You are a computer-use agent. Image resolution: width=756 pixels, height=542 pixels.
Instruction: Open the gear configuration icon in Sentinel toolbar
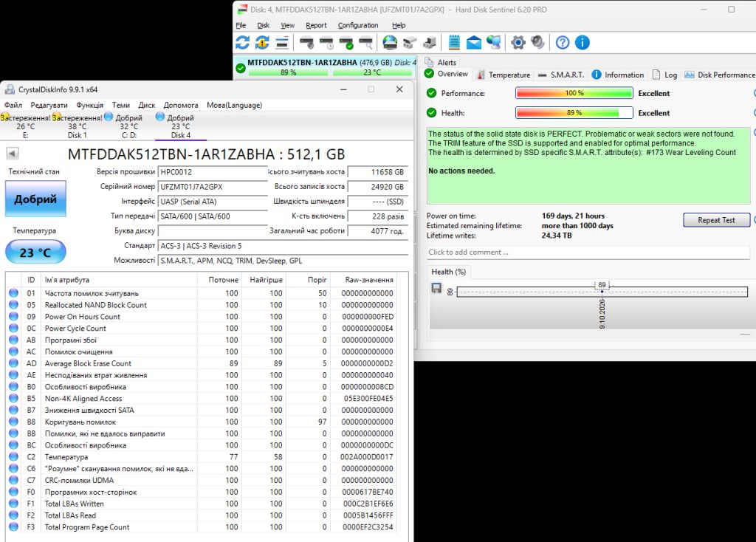click(518, 42)
